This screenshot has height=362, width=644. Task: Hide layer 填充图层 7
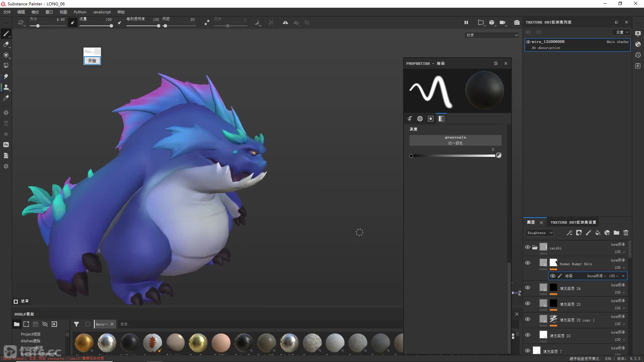[528, 351]
